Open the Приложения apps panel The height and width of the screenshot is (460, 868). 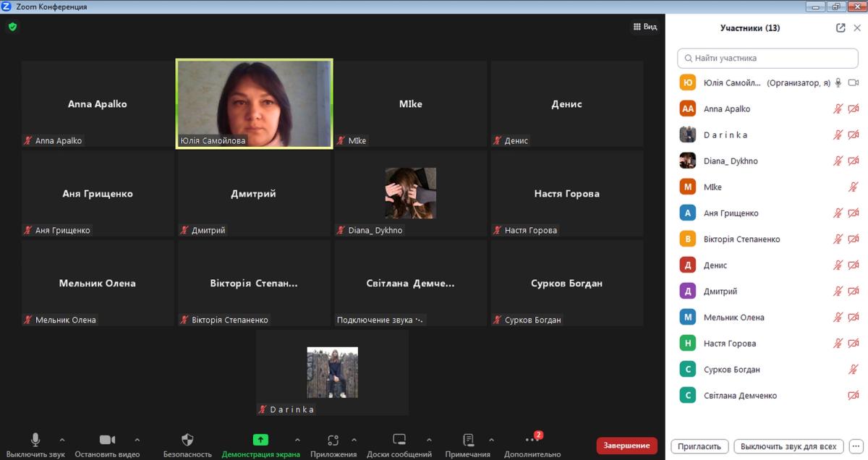point(333,443)
